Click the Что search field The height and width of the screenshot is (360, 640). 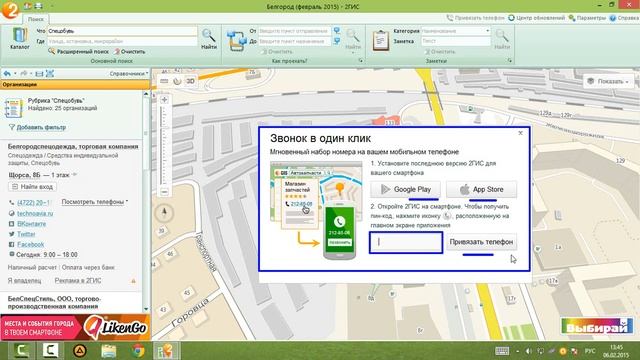pos(122,31)
